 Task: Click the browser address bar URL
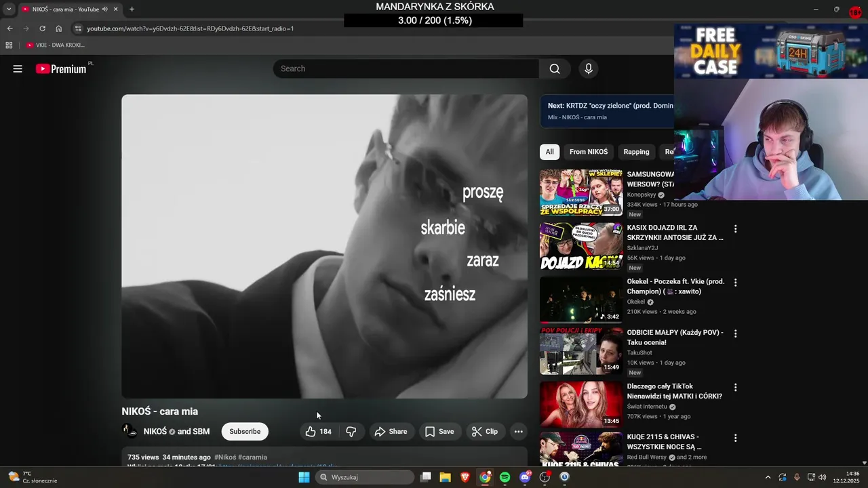pos(191,28)
